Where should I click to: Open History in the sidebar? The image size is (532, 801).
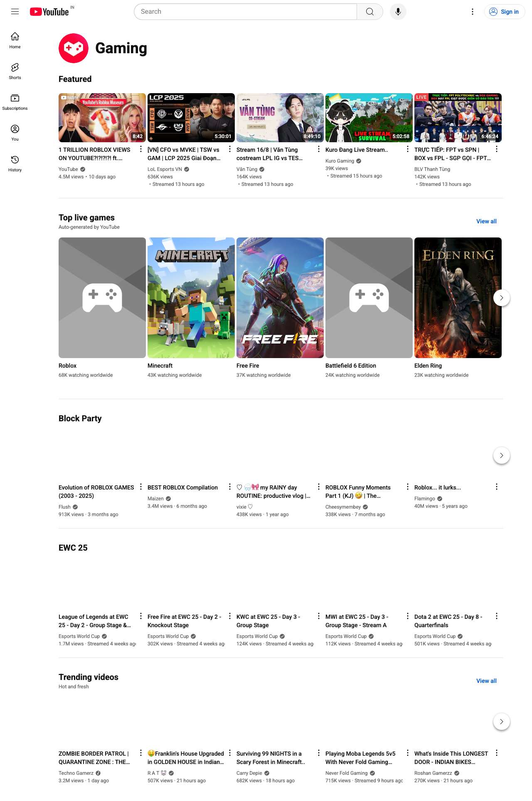(x=15, y=163)
